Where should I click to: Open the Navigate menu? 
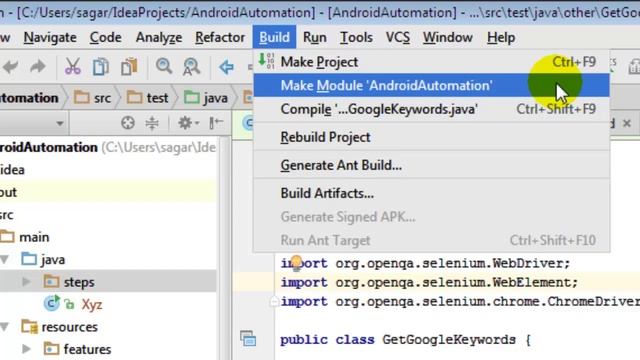(50, 38)
